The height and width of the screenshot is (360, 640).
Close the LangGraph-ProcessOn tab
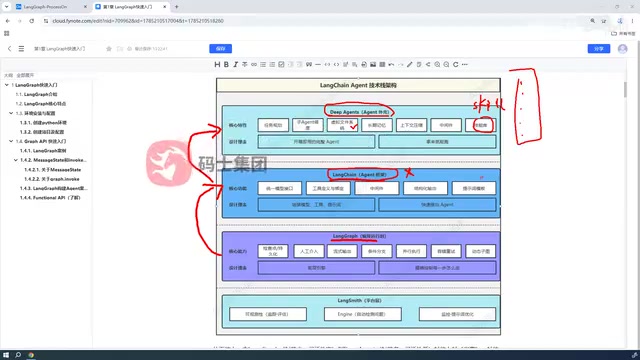point(85,7)
